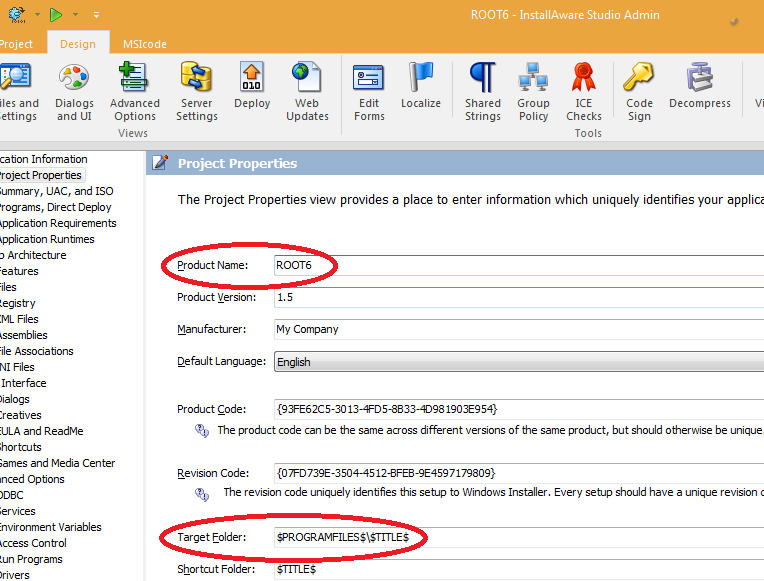
Task: Open the Group Policy tool
Action: pos(533,92)
